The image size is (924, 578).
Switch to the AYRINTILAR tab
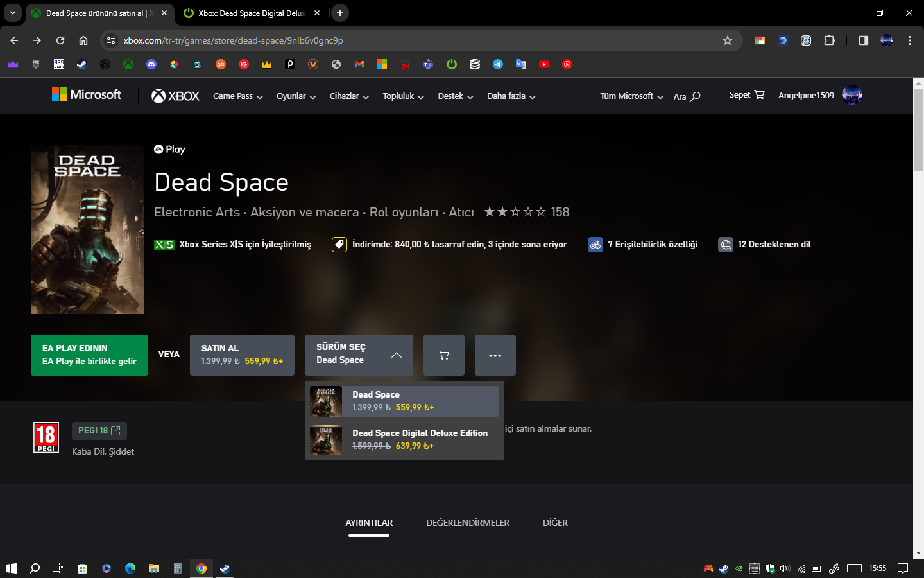[x=369, y=523]
